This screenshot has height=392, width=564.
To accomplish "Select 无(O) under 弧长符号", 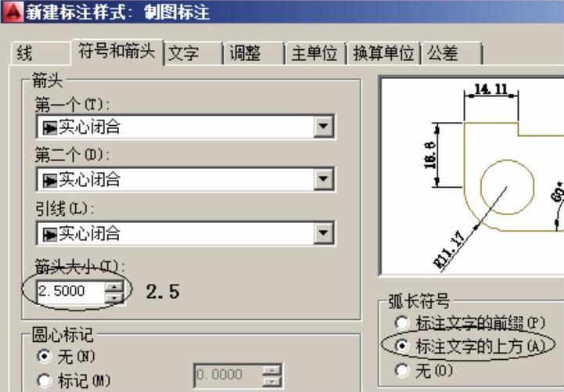I will pos(402,369).
